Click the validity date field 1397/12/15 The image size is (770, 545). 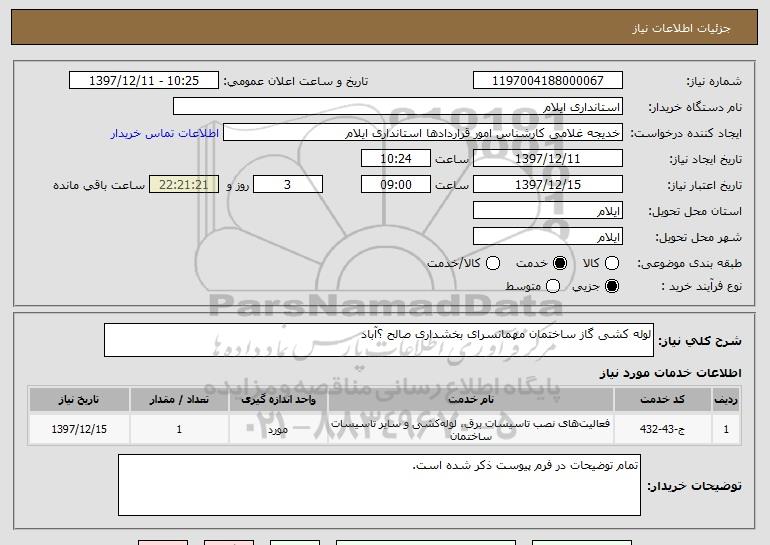[548, 185]
